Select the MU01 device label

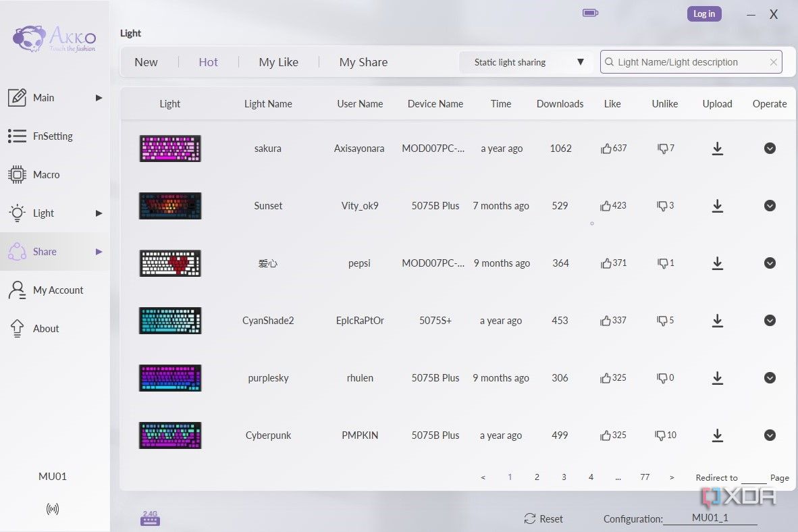point(53,477)
